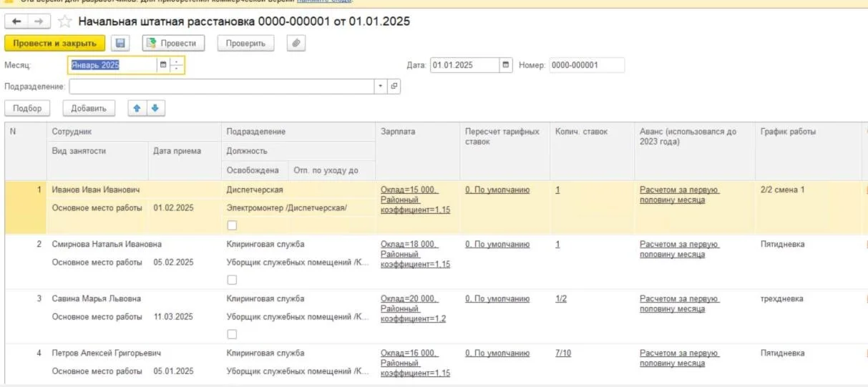The height and width of the screenshot is (387, 868).
Task: Focus the empty Подразделение input field
Action: 222,87
